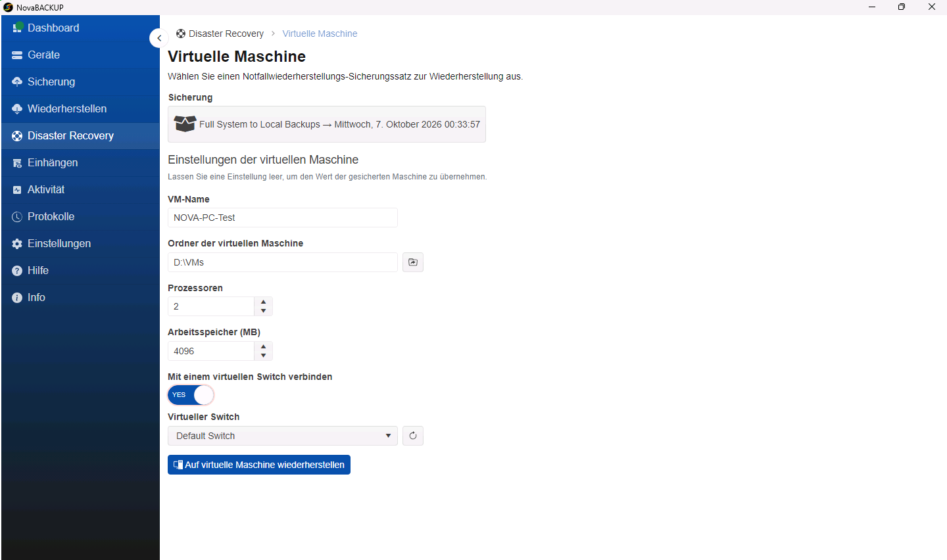
Task: Click the Virtuelle Maschine page heading
Action: pos(237,57)
